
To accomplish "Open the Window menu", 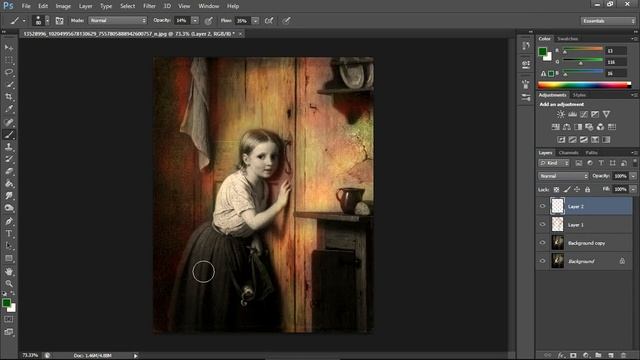I will pyautogui.click(x=209, y=6).
